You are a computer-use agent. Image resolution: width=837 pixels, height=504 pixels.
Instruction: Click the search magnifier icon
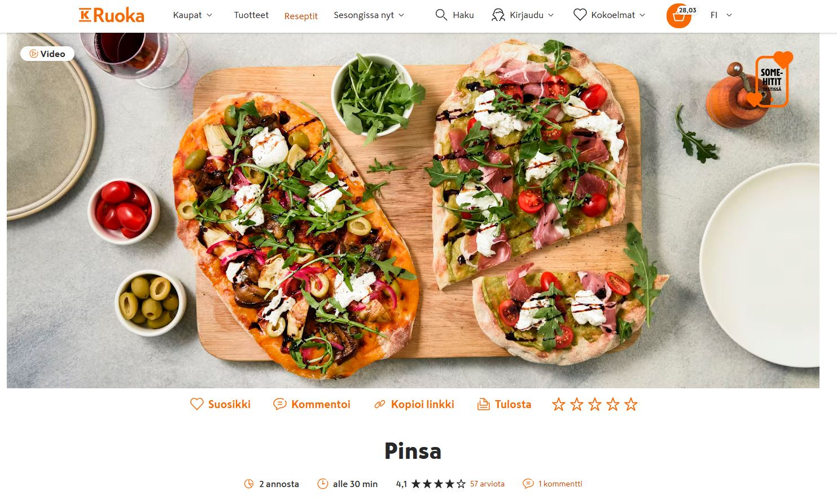[441, 15]
